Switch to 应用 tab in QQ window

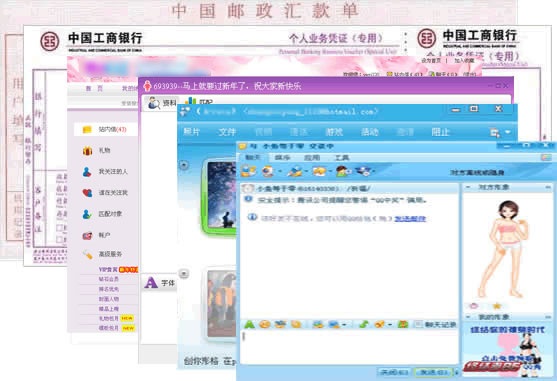(x=312, y=157)
